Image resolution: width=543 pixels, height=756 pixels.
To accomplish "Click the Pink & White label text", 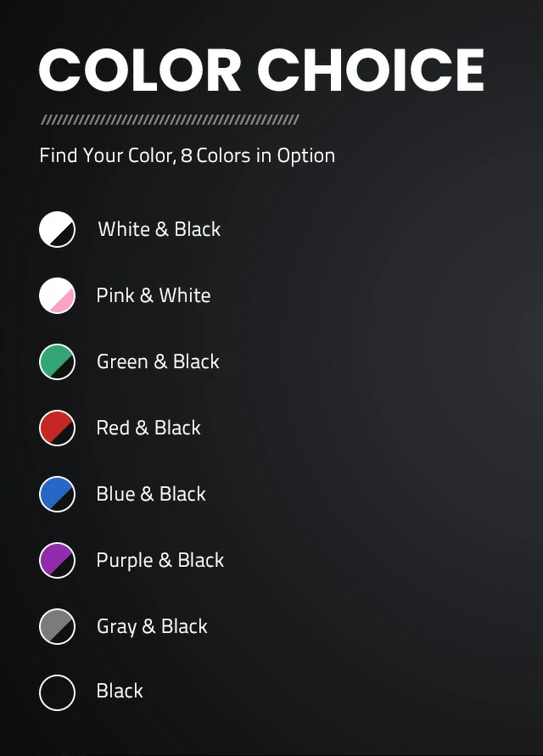I will pos(154,295).
